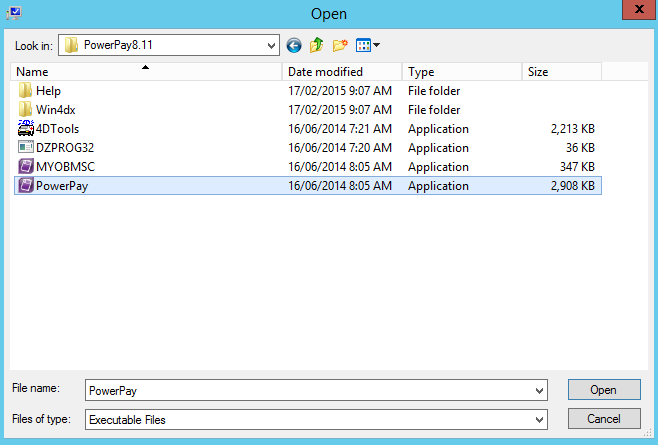Screen dimensions: 658x445
Task: Click the Open button
Action: click(x=604, y=390)
